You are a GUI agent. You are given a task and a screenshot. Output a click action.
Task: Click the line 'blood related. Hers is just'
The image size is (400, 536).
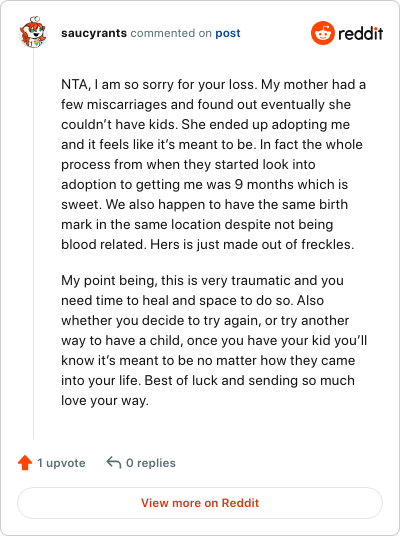pyautogui.click(x=208, y=244)
